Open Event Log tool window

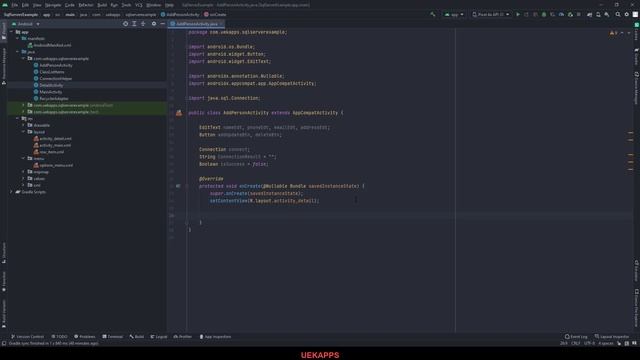click(x=576, y=337)
